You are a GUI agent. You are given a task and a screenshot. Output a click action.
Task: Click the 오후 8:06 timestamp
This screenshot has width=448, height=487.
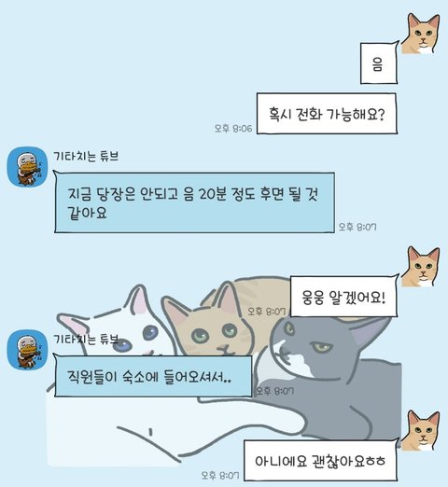[233, 128]
